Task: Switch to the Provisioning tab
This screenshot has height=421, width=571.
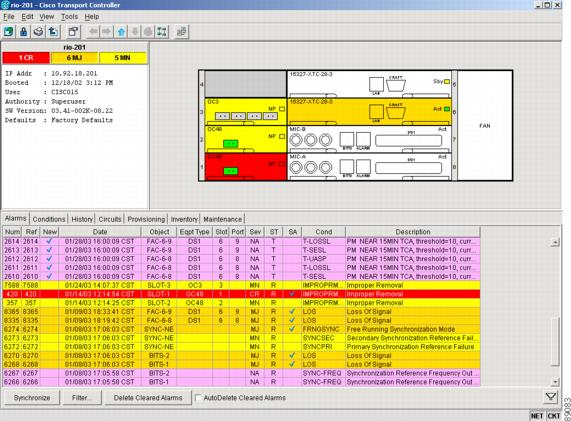Action: 146,219
